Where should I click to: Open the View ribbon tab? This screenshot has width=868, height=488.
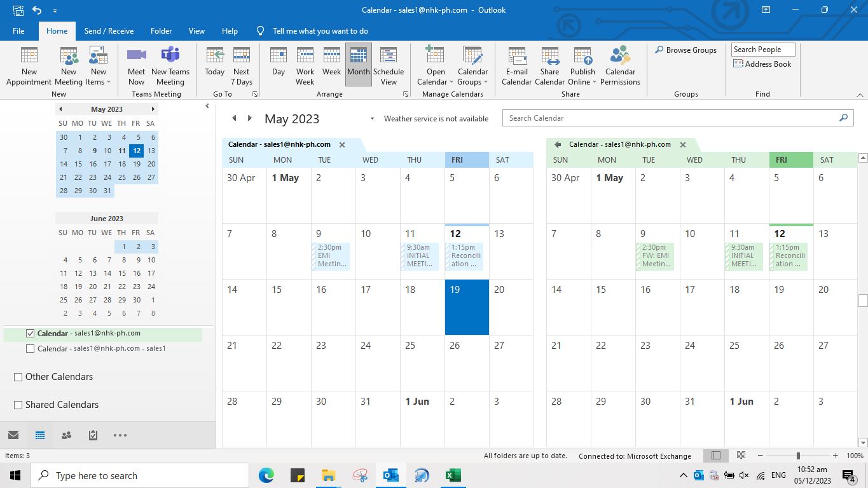pos(196,30)
